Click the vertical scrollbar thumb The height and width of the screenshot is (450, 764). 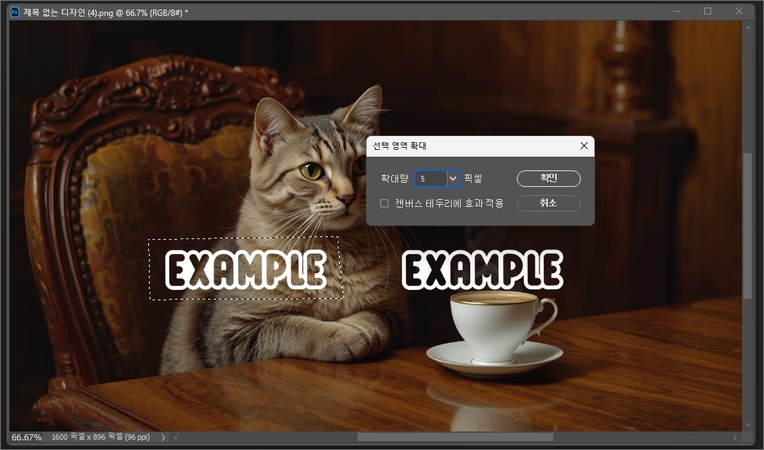(x=747, y=225)
